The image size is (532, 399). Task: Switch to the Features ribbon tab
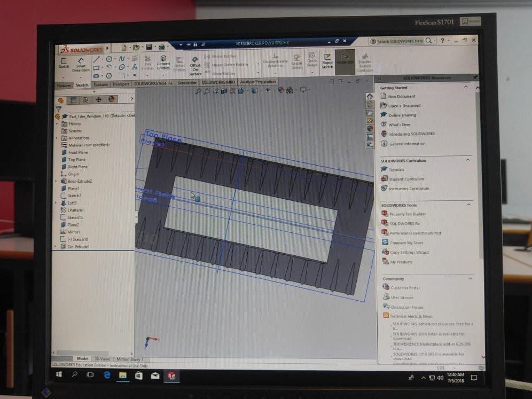click(x=64, y=85)
